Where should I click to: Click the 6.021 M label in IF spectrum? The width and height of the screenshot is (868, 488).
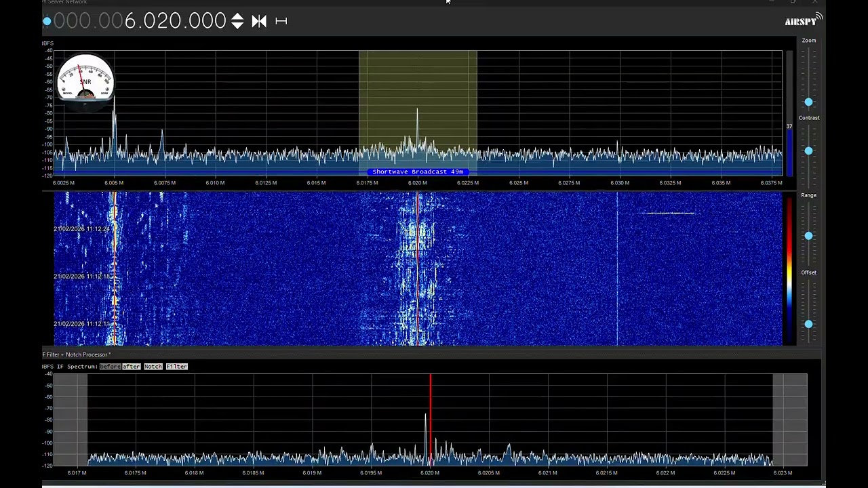[547, 473]
